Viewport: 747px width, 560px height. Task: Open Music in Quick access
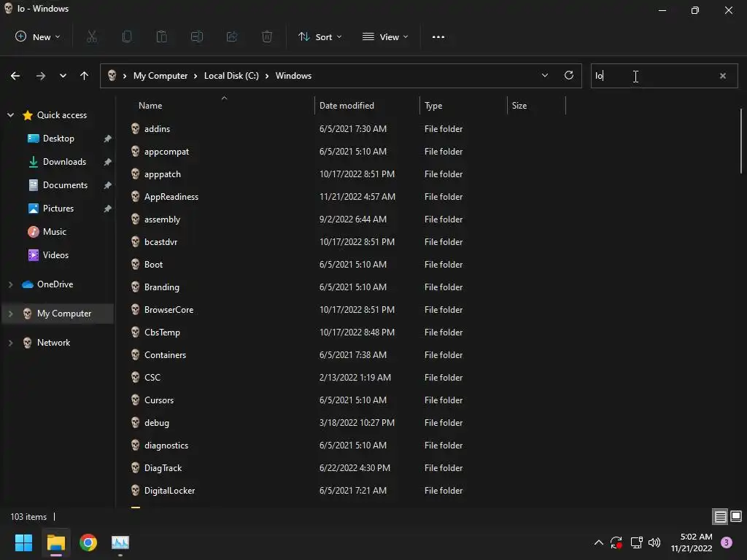click(x=54, y=231)
